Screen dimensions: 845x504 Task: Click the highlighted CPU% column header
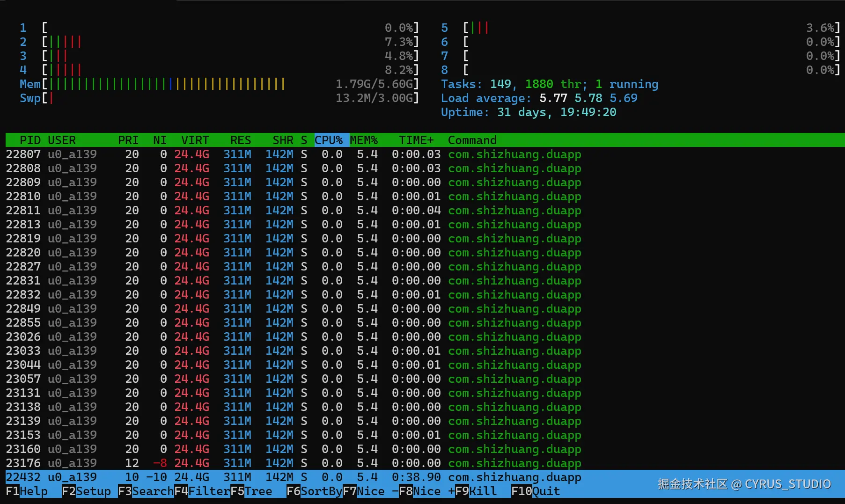click(332, 140)
